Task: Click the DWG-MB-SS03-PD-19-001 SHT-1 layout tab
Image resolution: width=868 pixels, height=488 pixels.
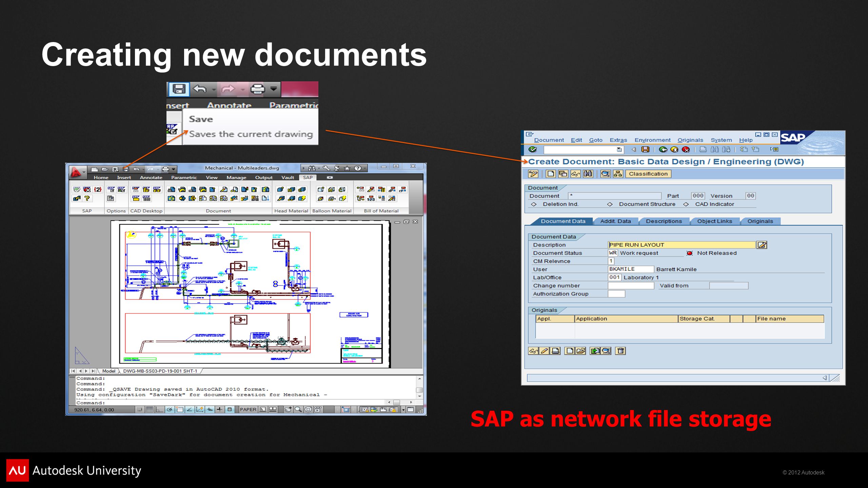Action: tap(160, 371)
